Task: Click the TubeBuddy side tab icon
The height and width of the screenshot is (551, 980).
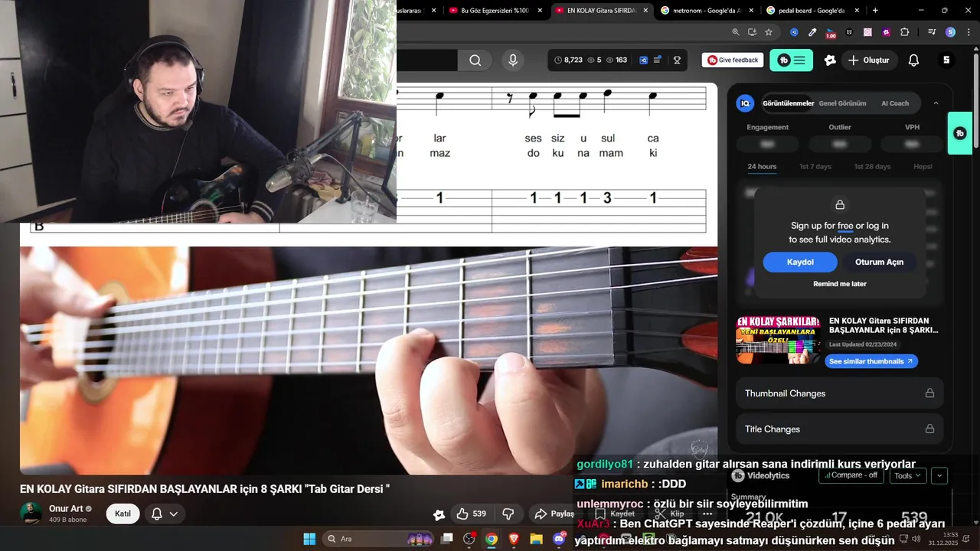Action: coord(960,133)
